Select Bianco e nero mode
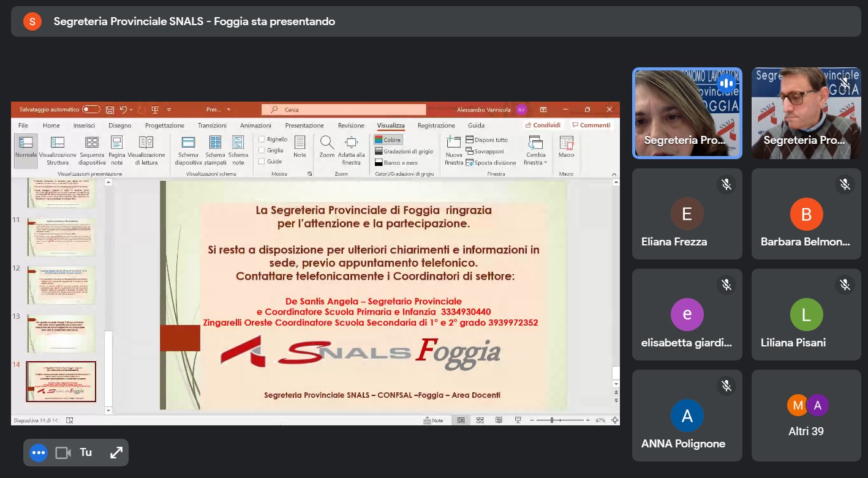The width and height of the screenshot is (868, 478). (396, 163)
